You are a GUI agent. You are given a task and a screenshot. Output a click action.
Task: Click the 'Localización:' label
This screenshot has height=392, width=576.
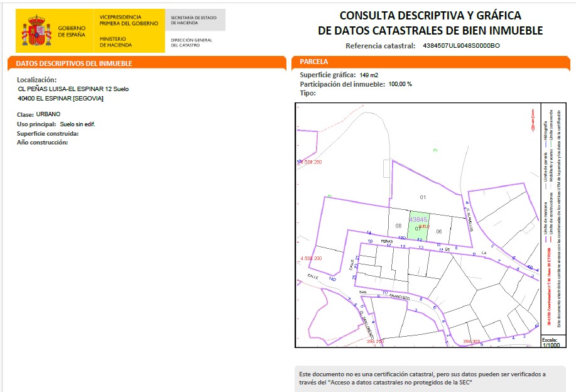pyautogui.click(x=36, y=80)
